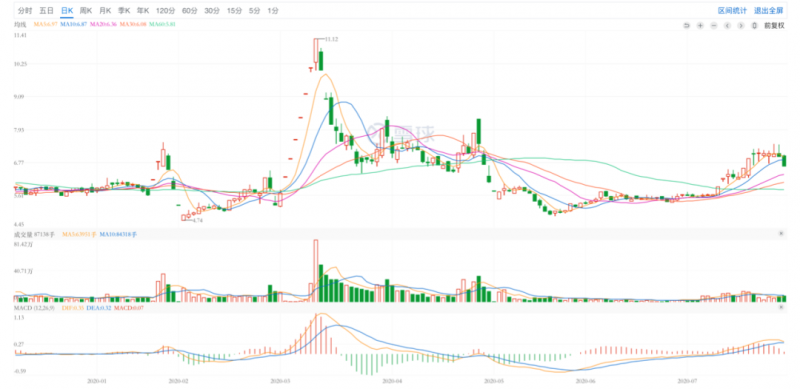Shift chart right with the right arrow
800x389 pixels.
740,26
